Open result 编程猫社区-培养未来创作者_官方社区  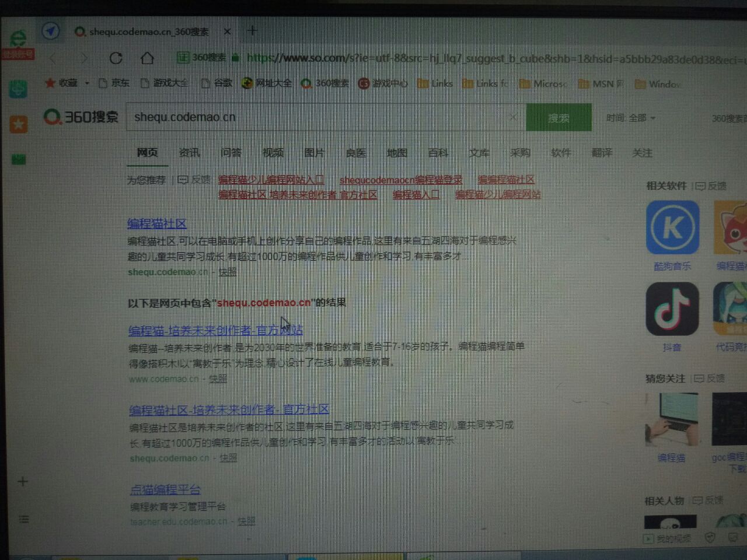pos(229,409)
